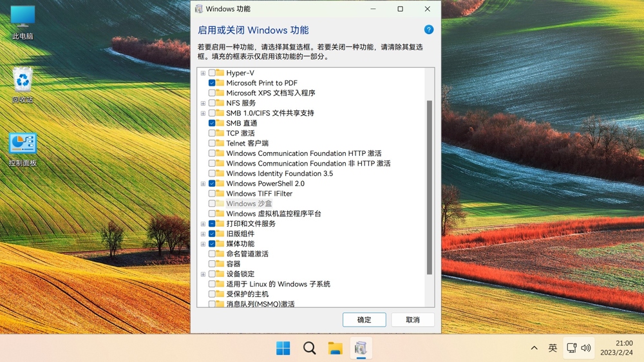Check the 适用于 Linux 的 Windows 子系统 box
Screen dimensions: 644x362
pyautogui.click(x=212, y=284)
